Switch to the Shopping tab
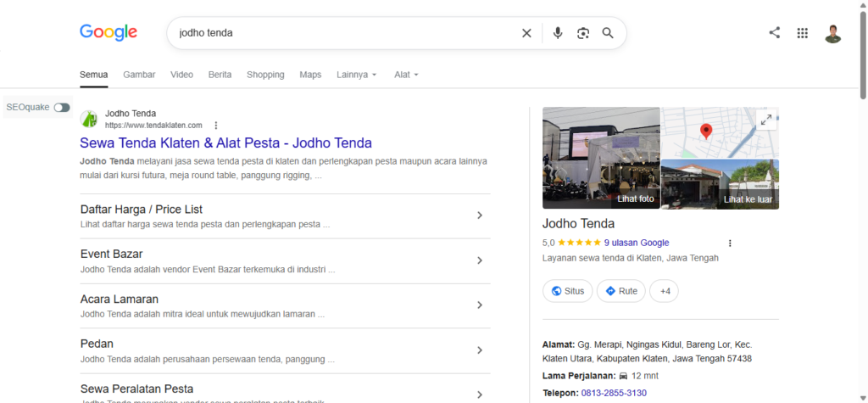This screenshot has width=868, height=403. tap(265, 75)
